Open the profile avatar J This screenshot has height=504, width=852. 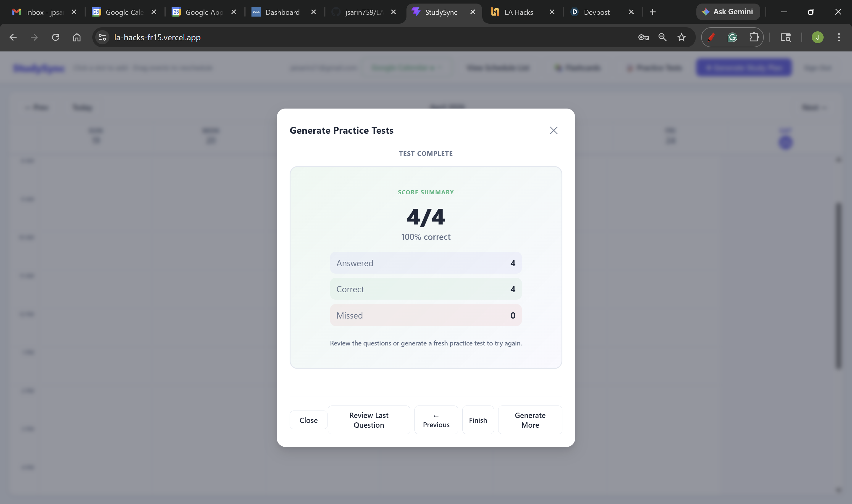point(817,37)
